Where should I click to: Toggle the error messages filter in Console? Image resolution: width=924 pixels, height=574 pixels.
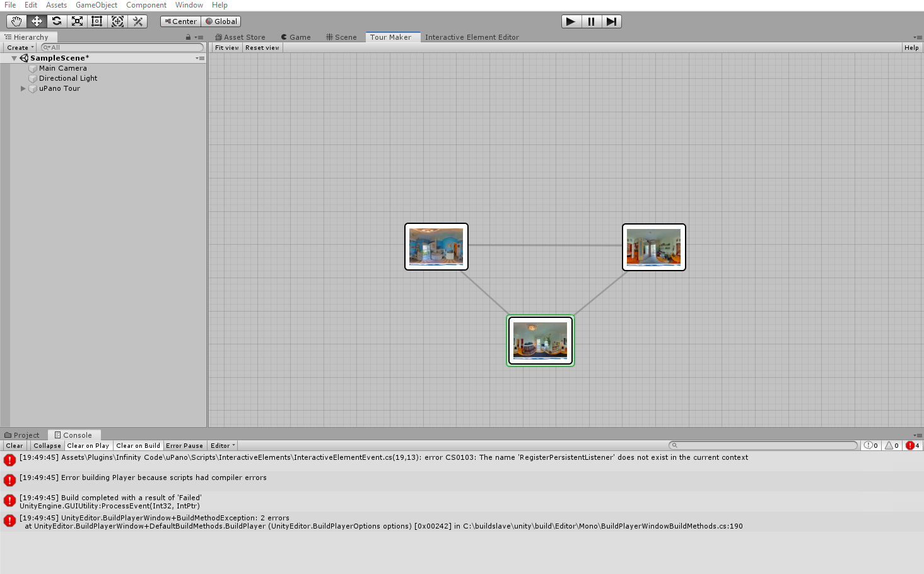(x=913, y=445)
